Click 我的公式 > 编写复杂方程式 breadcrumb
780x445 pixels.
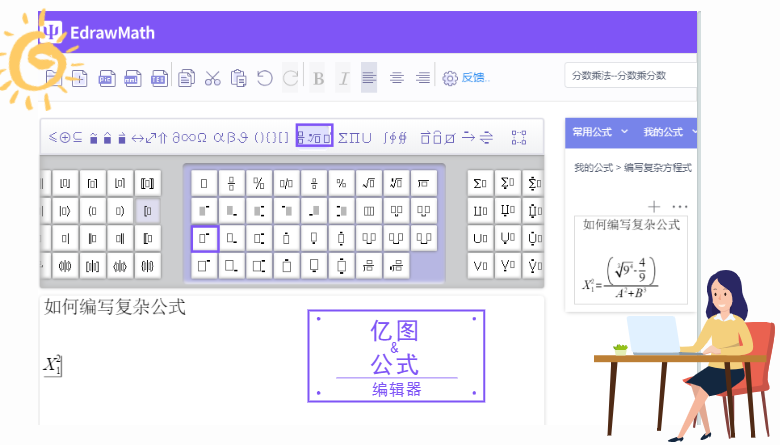click(x=633, y=168)
